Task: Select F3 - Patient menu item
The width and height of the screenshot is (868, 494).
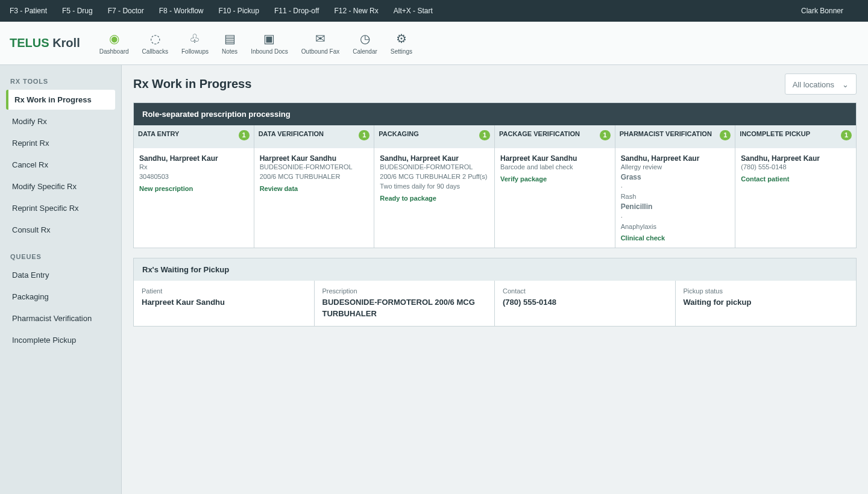Action: tap(28, 11)
